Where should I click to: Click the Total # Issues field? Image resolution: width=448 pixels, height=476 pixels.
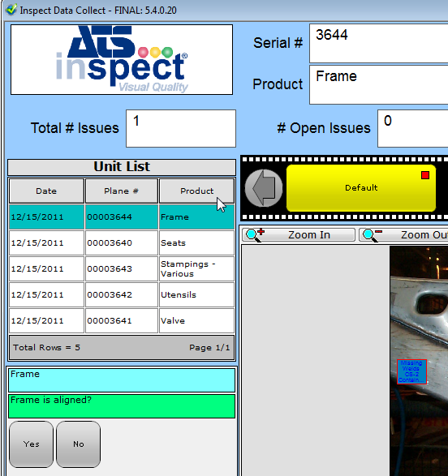pyautogui.click(x=181, y=129)
